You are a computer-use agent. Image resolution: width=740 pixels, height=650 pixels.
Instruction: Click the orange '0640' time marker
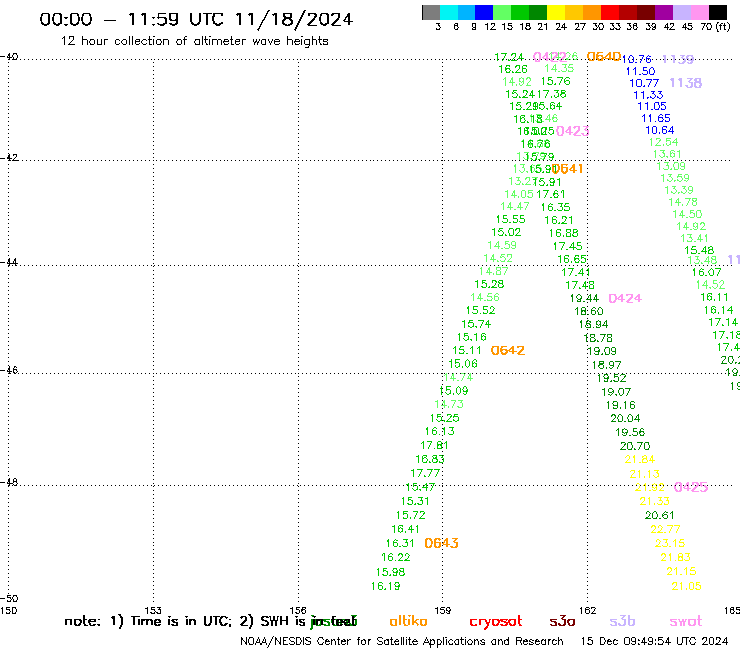[x=604, y=57]
